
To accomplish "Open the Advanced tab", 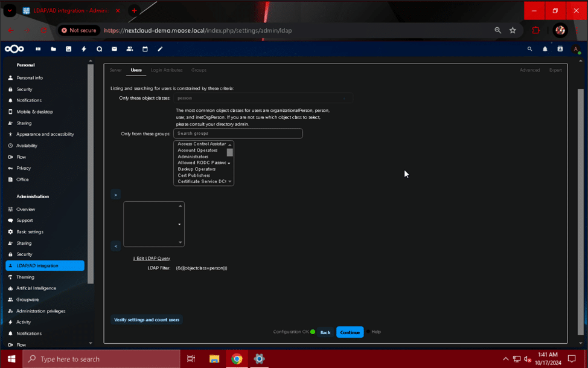I will [x=529, y=70].
